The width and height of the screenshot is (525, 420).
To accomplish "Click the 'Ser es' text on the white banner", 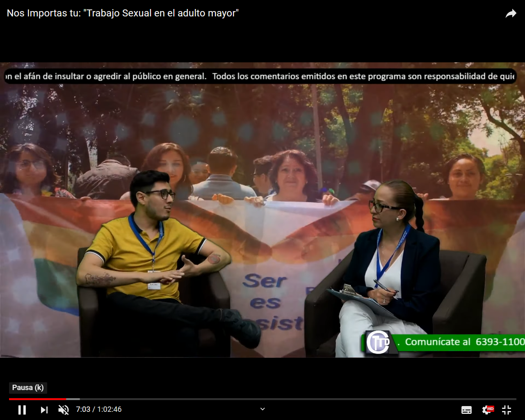I will point(265,291).
